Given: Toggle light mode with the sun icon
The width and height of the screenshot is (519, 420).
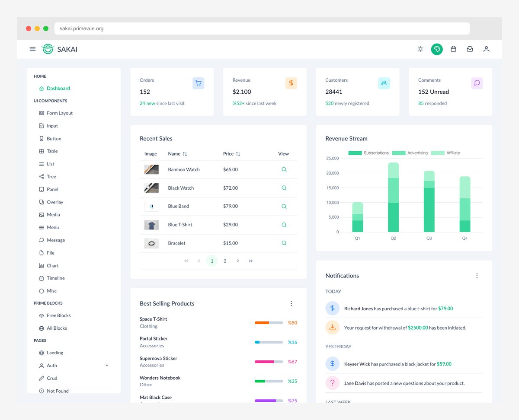Looking at the screenshot, I should pos(420,49).
